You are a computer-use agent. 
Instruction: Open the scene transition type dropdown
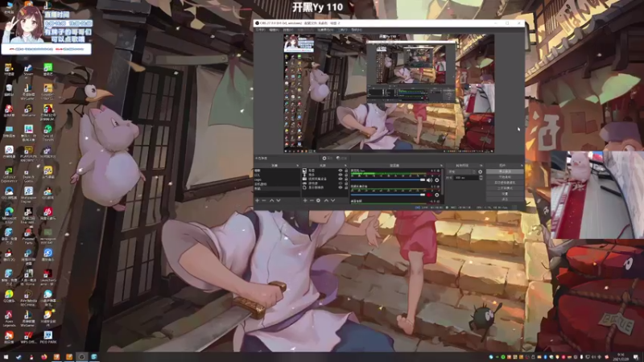tap(462, 172)
